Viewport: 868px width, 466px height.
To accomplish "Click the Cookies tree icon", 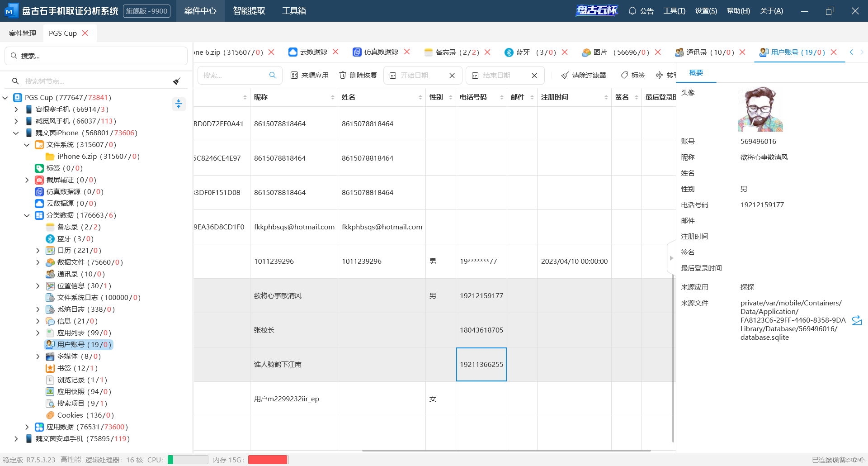I will pos(50,415).
